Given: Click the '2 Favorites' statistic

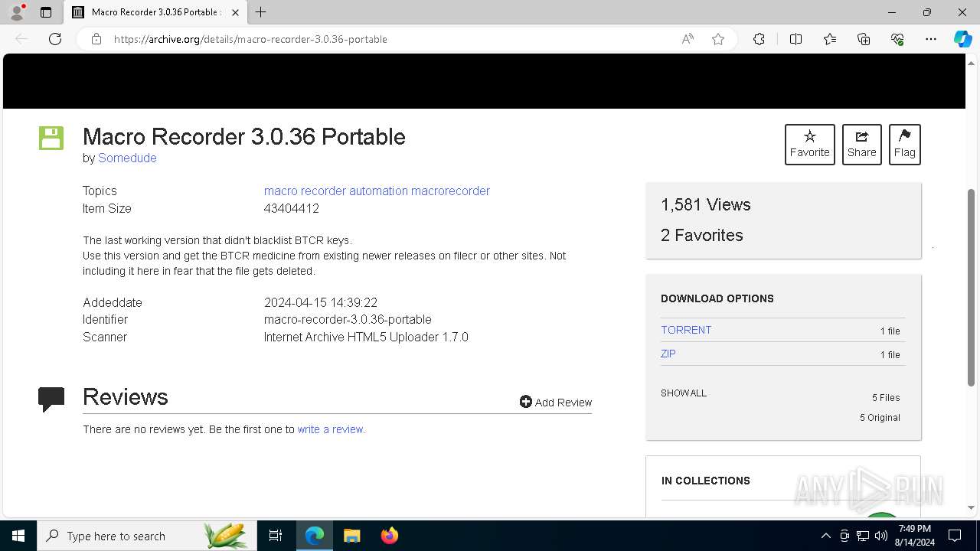Looking at the screenshot, I should [x=702, y=235].
